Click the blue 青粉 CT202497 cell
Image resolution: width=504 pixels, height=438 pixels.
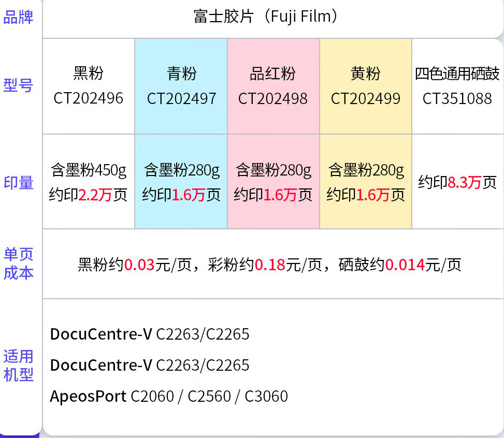[x=181, y=86]
